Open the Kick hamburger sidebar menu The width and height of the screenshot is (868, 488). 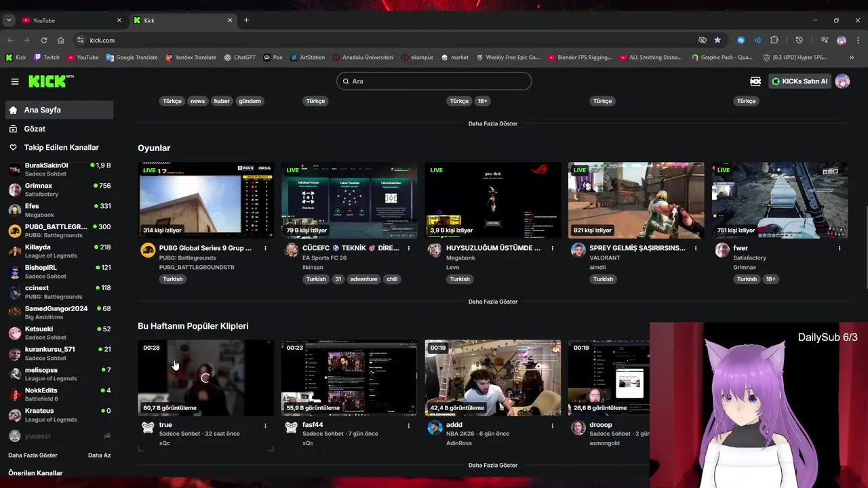click(14, 81)
